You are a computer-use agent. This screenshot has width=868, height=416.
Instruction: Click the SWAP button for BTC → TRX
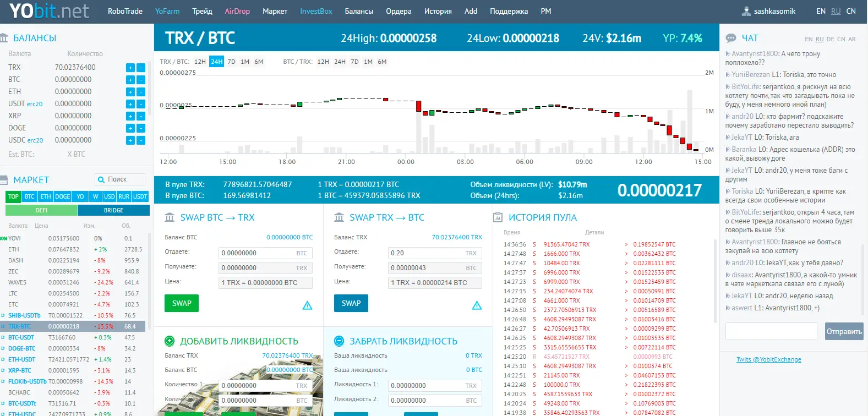coord(182,303)
